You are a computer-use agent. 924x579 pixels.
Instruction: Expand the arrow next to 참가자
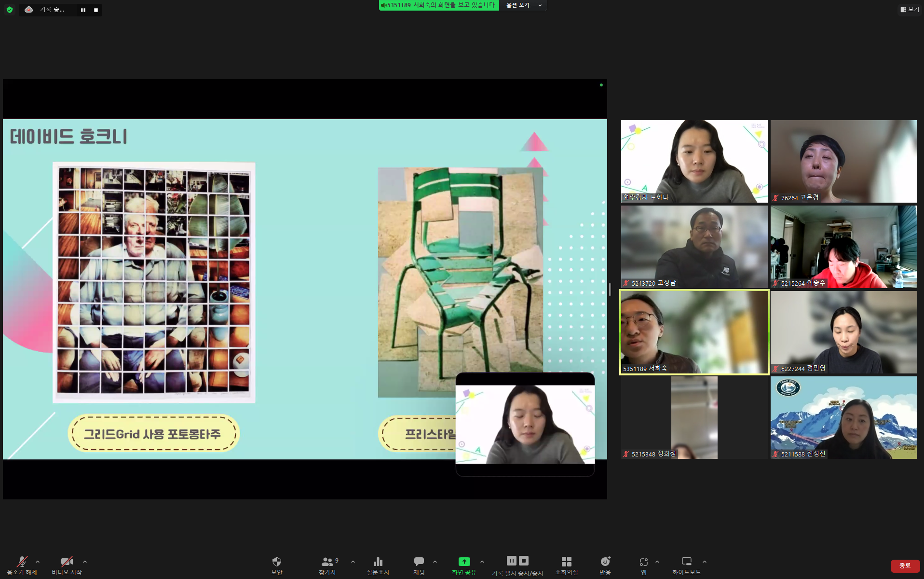[x=353, y=562]
